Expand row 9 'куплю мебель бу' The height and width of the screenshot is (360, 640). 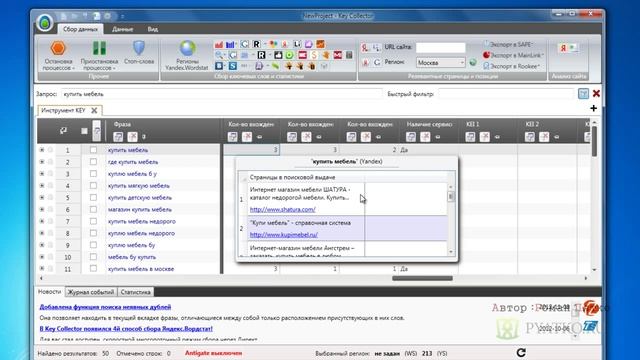pyautogui.click(x=42, y=245)
